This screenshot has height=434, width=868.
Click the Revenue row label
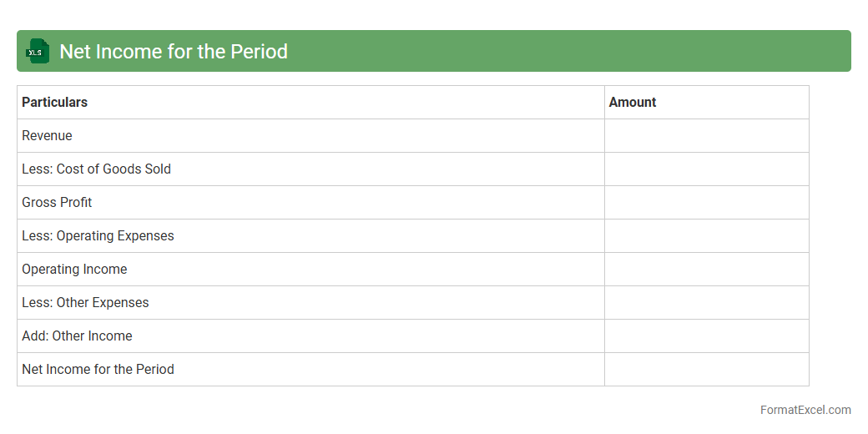(x=48, y=135)
